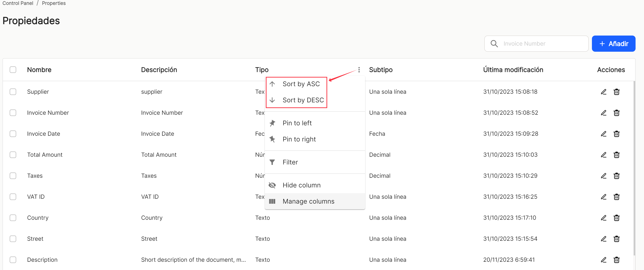
Task: Edit the Taxes property with the pencil icon
Action: pos(603,176)
